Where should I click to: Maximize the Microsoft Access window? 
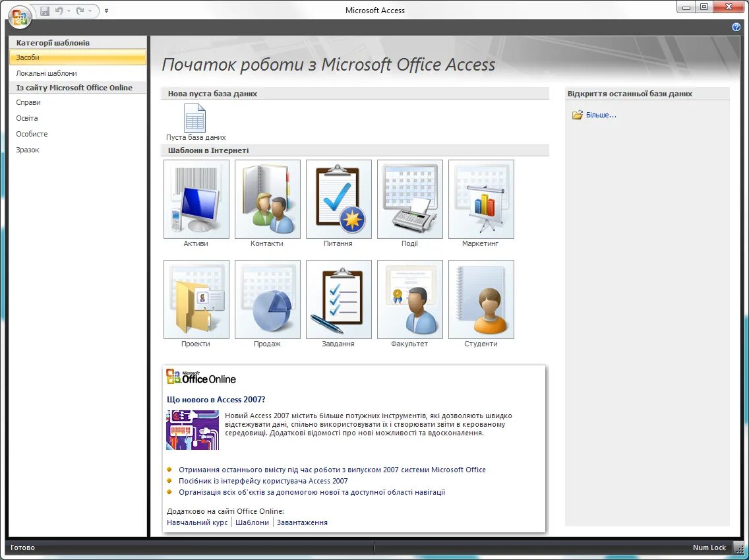[x=704, y=7]
